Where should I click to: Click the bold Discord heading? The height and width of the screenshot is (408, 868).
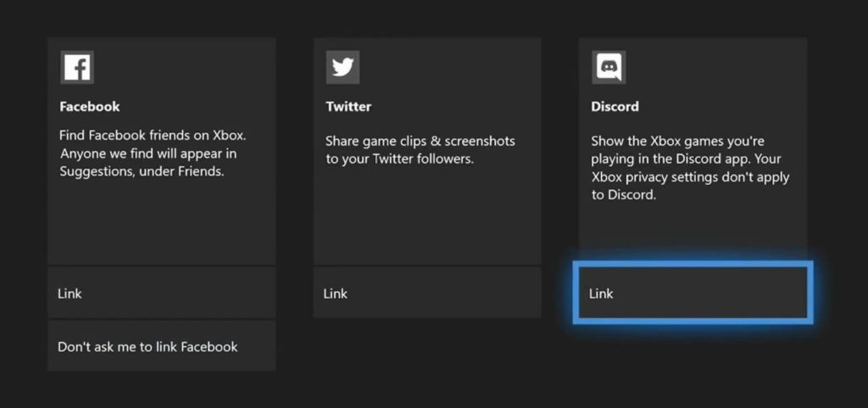[x=615, y=106]
